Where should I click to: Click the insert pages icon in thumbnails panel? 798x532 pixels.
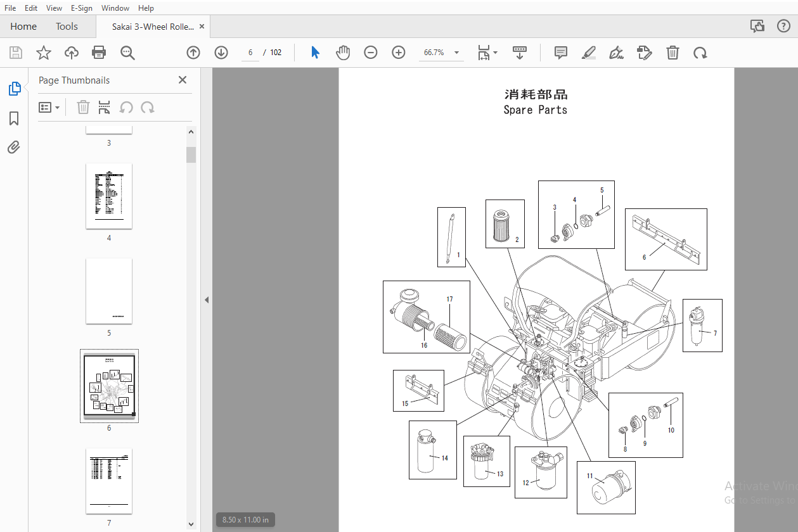click(105, 108)
